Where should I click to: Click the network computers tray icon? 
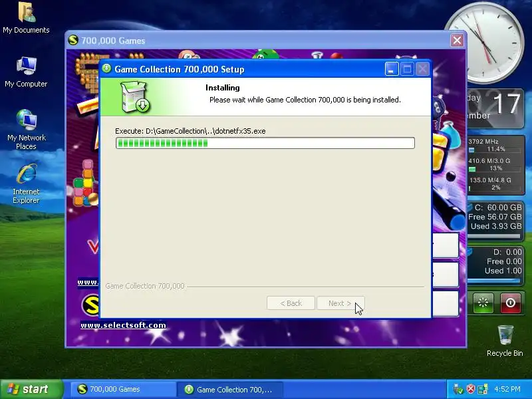click(x=483, y=389)
